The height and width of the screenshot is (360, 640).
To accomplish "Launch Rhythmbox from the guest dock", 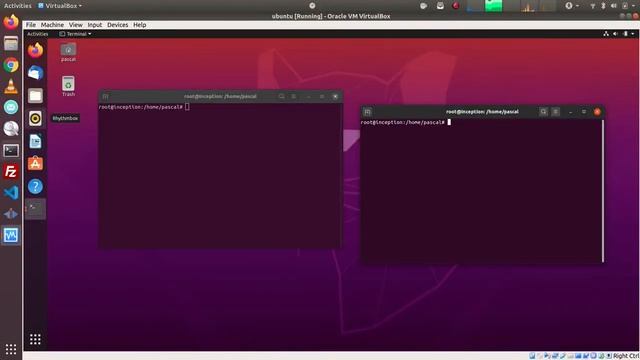I will (x=36, y=118).
